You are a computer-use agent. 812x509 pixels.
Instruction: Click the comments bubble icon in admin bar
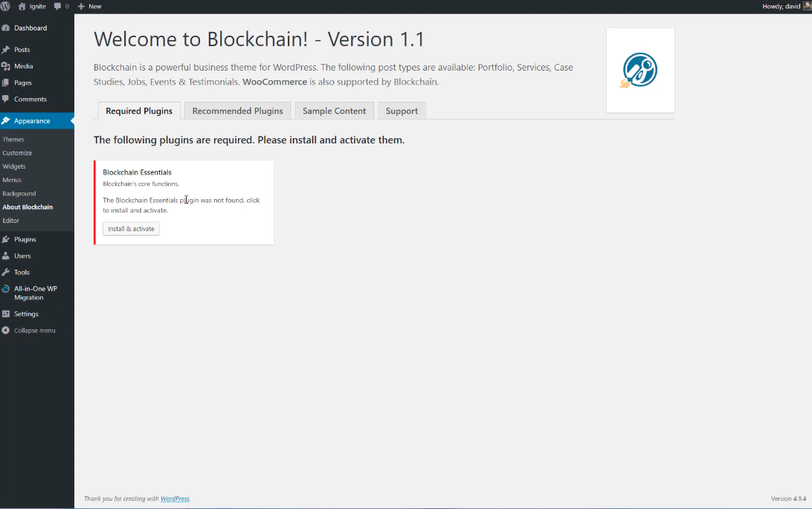[x=58, y=6]
